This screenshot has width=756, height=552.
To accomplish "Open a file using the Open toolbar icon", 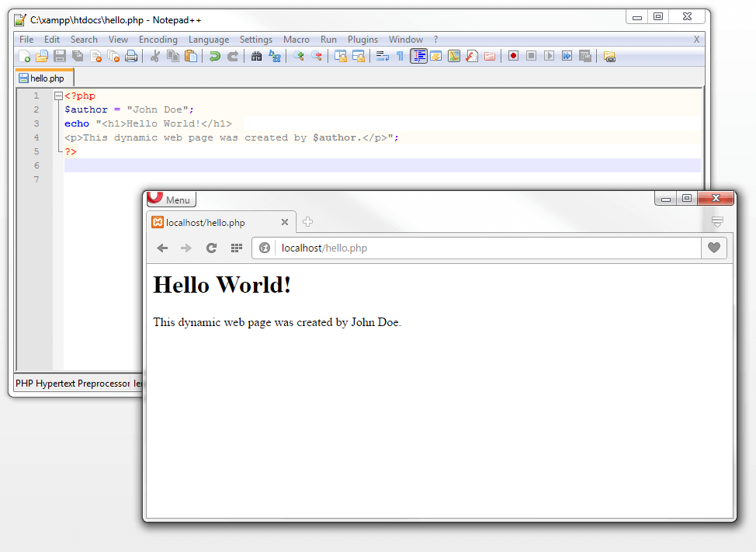I will [x=42, y=56].
